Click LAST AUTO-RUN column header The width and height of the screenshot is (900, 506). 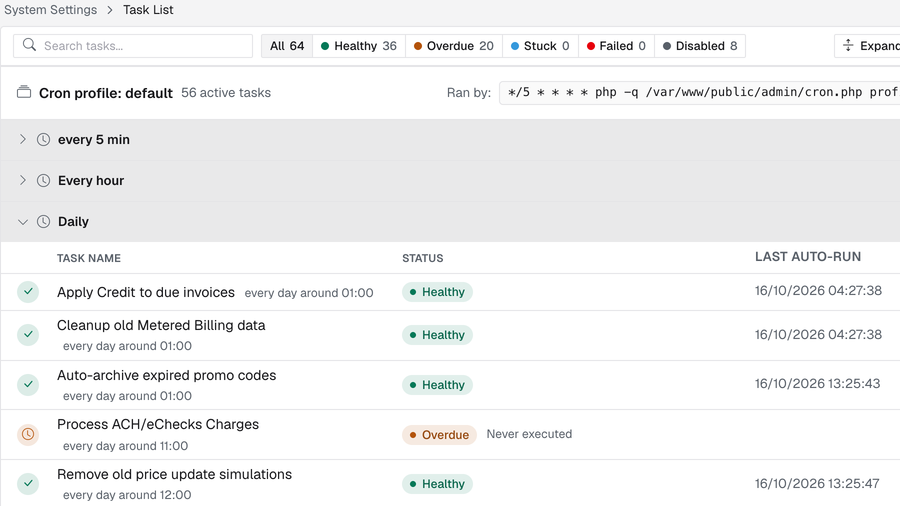tap(808, 256)
